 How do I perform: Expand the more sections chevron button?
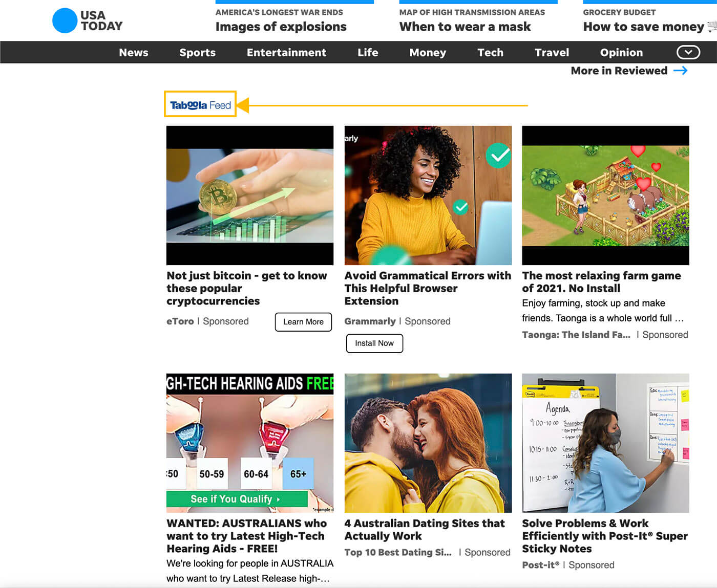click(x=688, y=52)
